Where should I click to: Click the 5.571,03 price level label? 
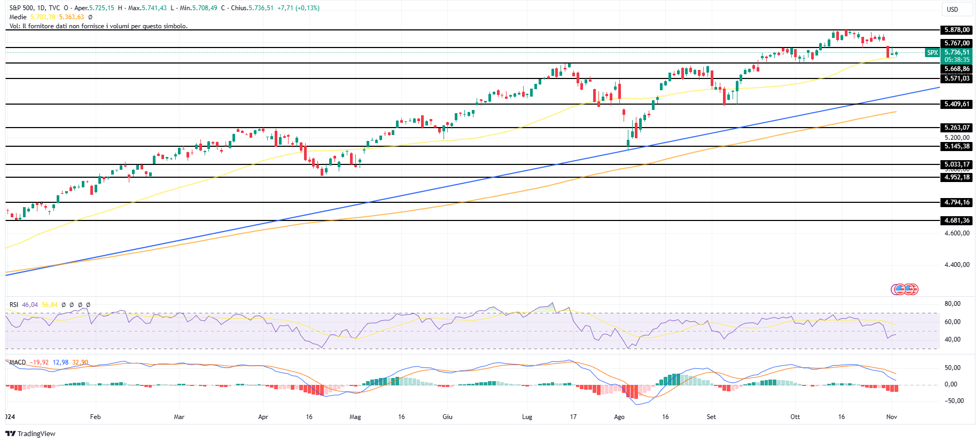coord(956,78)
